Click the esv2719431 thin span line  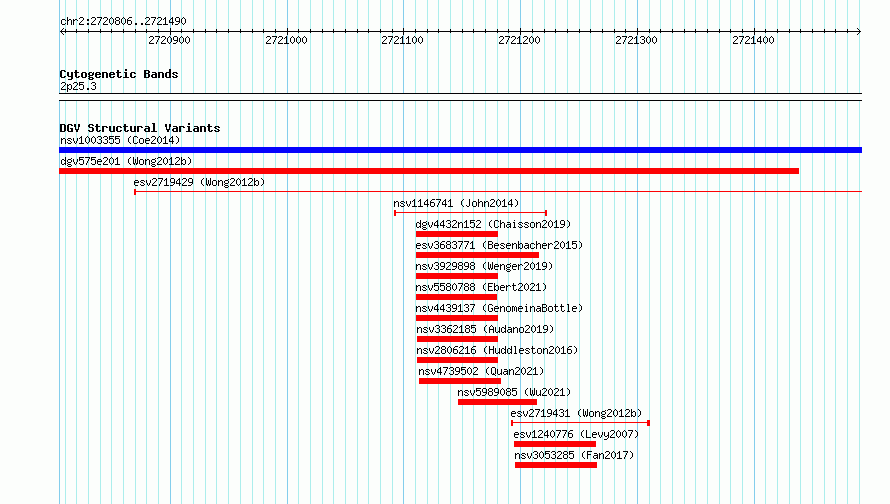point(580,423)
